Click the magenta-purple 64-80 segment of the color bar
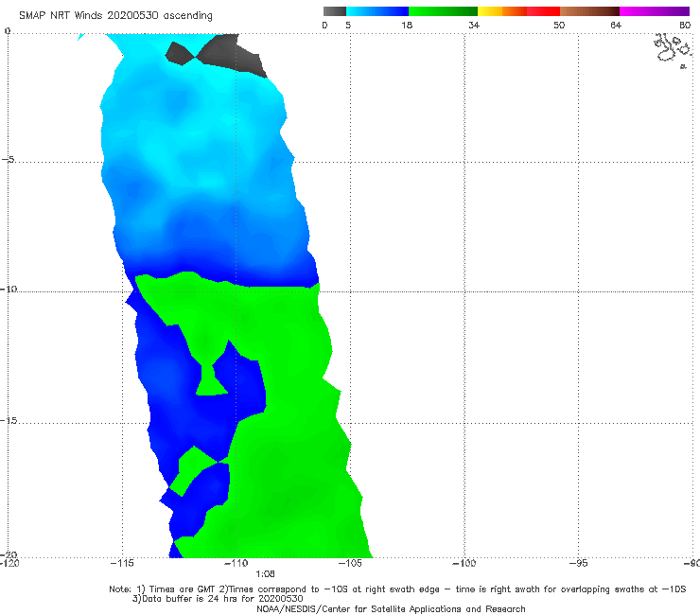Image resolution: width=700 pixels, height=615 pixels. [x=655, y=11]
